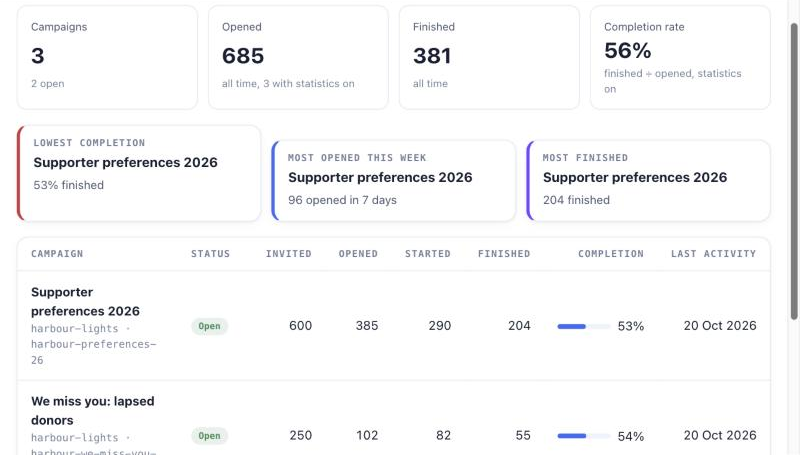Select finished value 204 in table
Image resolution: width=800 pixels, height=455 pixels.
point(519,325)
